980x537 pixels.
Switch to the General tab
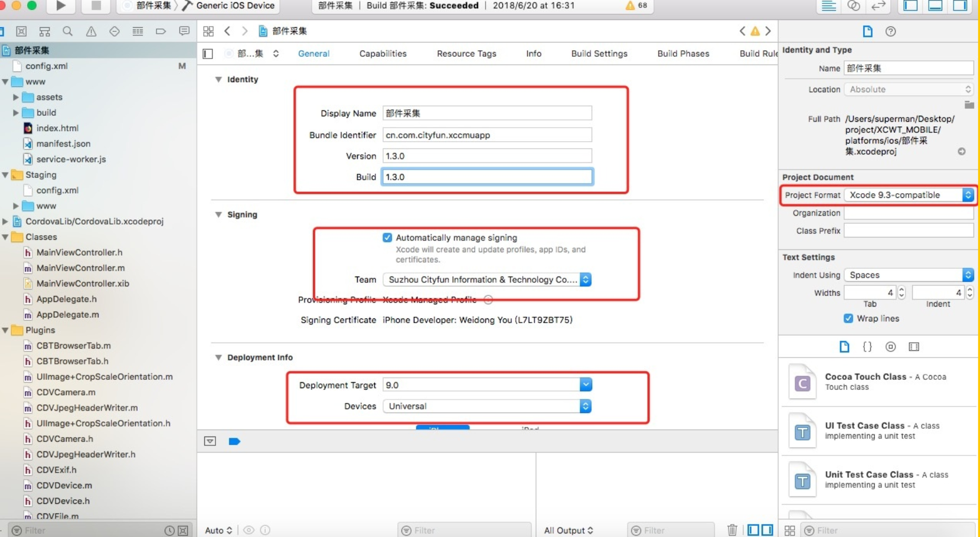(313, 54)
